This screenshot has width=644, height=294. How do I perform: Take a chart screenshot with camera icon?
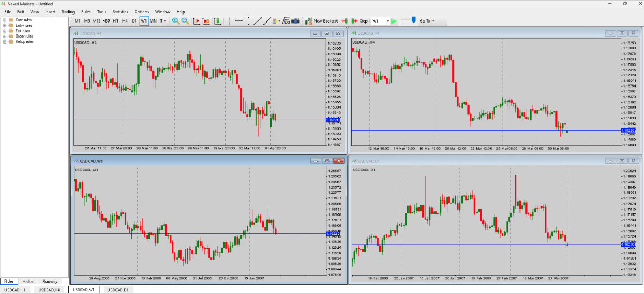point(296,21)
